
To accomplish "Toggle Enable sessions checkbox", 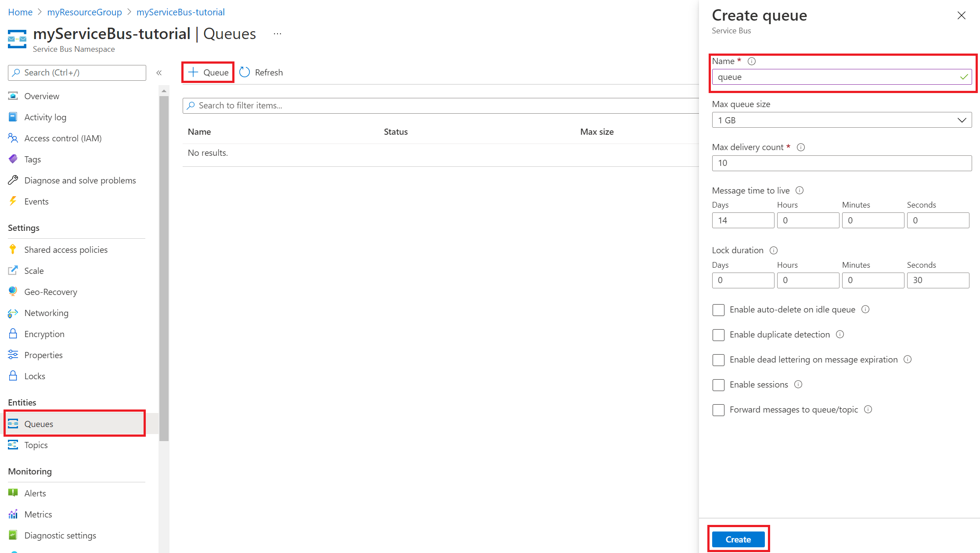I will coord(718,384).
